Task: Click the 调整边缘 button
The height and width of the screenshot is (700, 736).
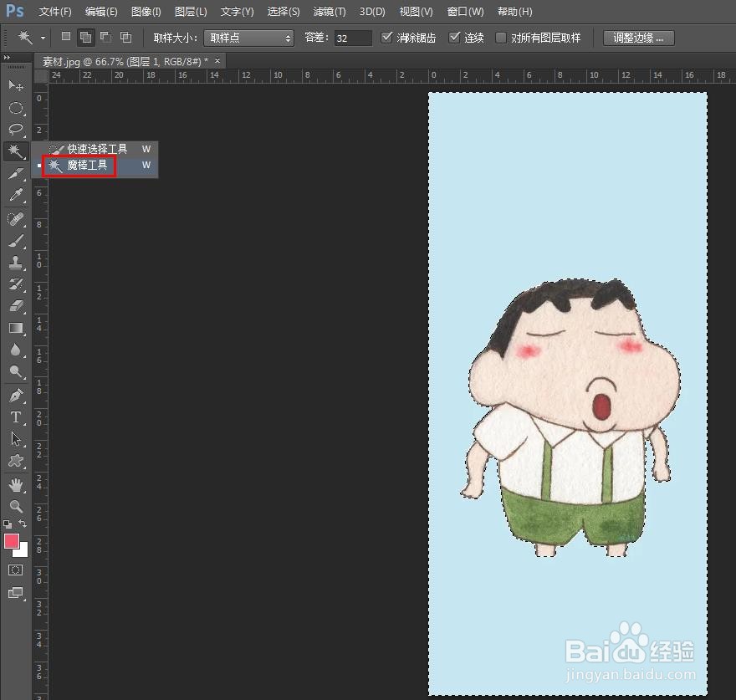Action: tap(638, 38)
